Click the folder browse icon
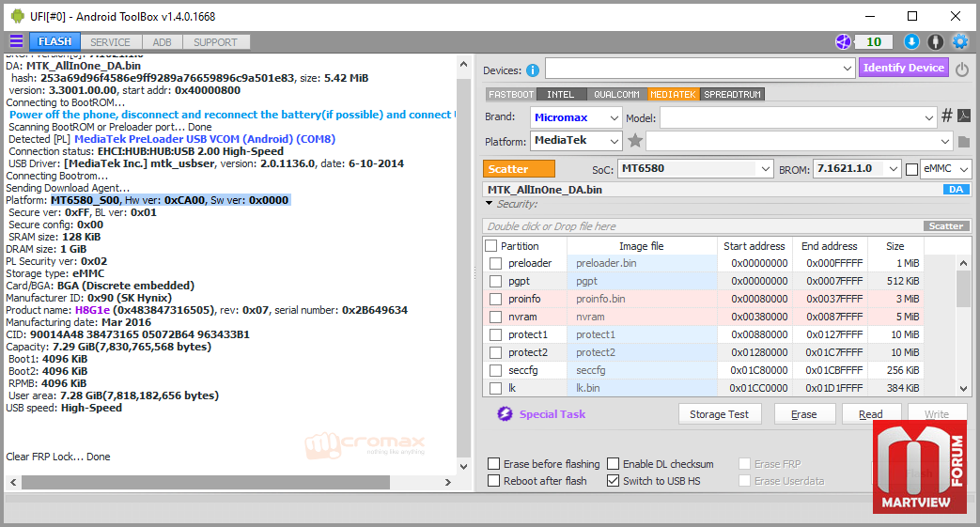This screenshot has height=527, width=980. tap(964, 142)
